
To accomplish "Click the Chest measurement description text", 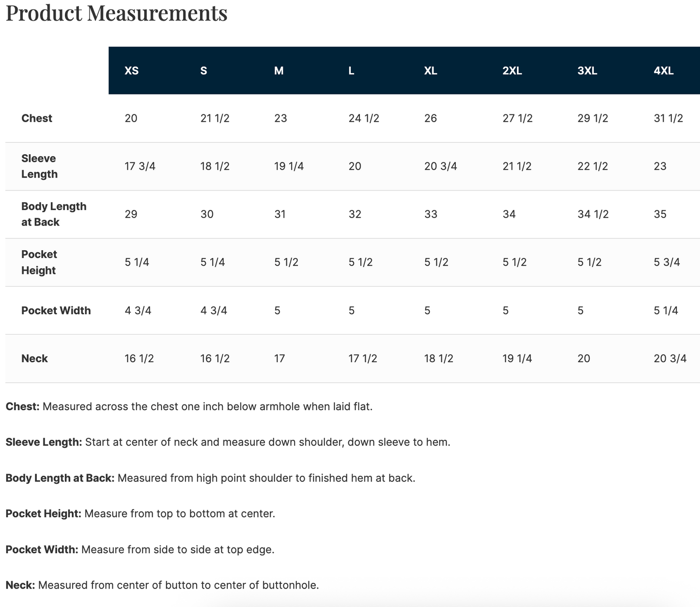I will point(189,406).
